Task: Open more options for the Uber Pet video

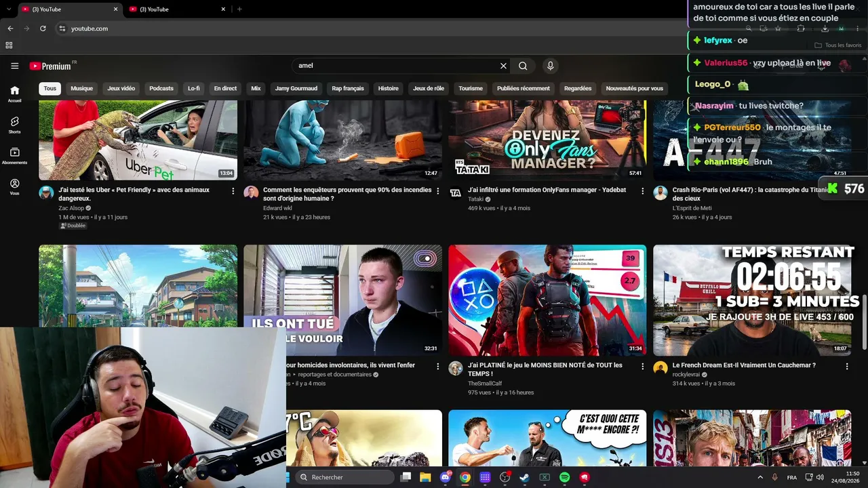Action: coord(233,191)
